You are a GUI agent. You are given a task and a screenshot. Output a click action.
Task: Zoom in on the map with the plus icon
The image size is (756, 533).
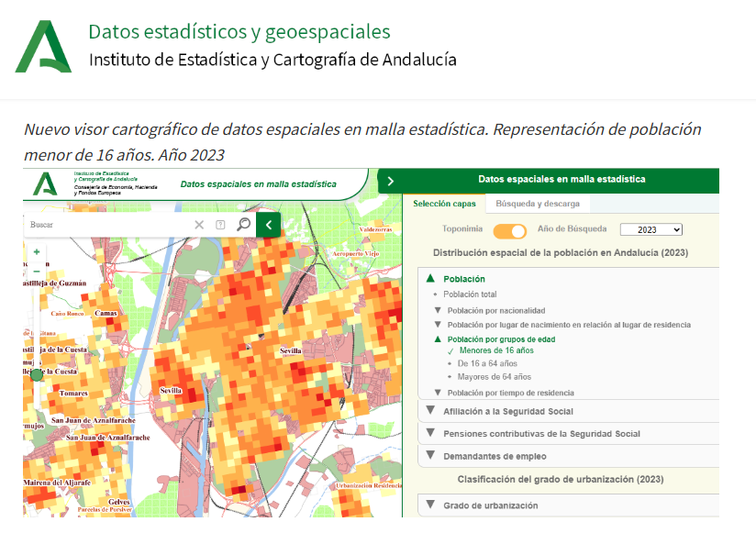pyautogui.click(x=37, y=250)
